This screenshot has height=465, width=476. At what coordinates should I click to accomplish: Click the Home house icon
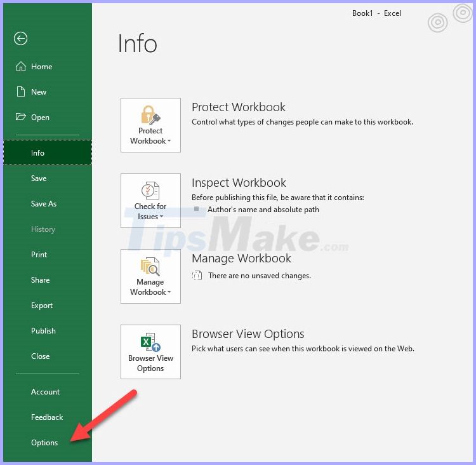[20, 67]
